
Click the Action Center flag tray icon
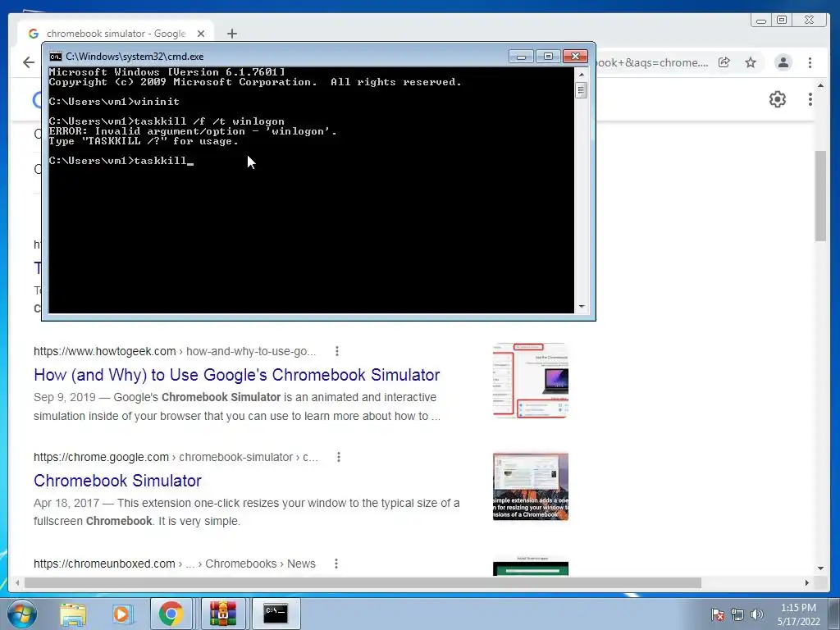[x=718, y=614]
